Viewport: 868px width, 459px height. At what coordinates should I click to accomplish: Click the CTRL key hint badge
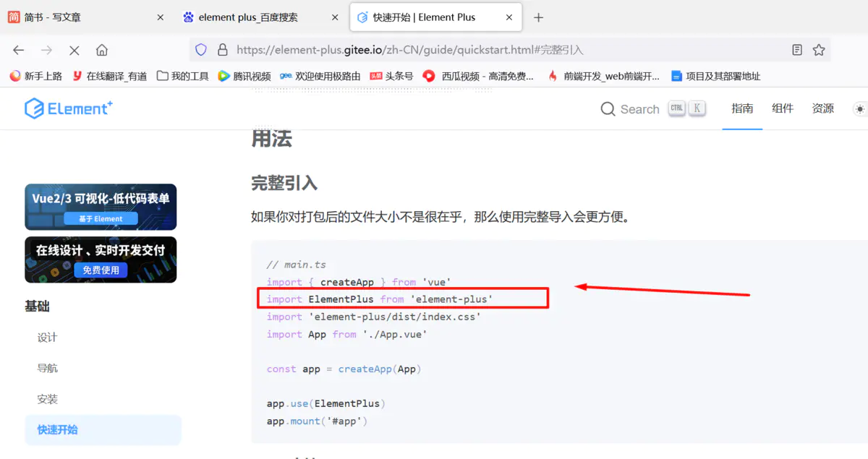(x=677, y=107)
